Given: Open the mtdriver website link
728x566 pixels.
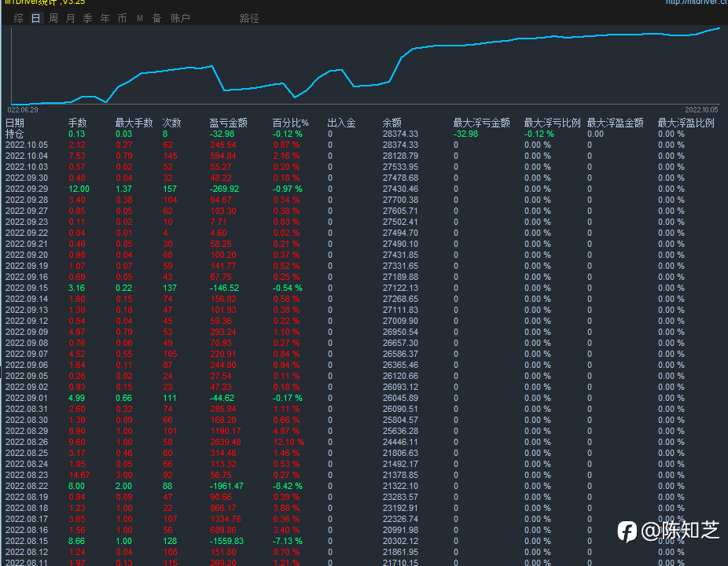Looking at the screenshot, I should [696, 2].
